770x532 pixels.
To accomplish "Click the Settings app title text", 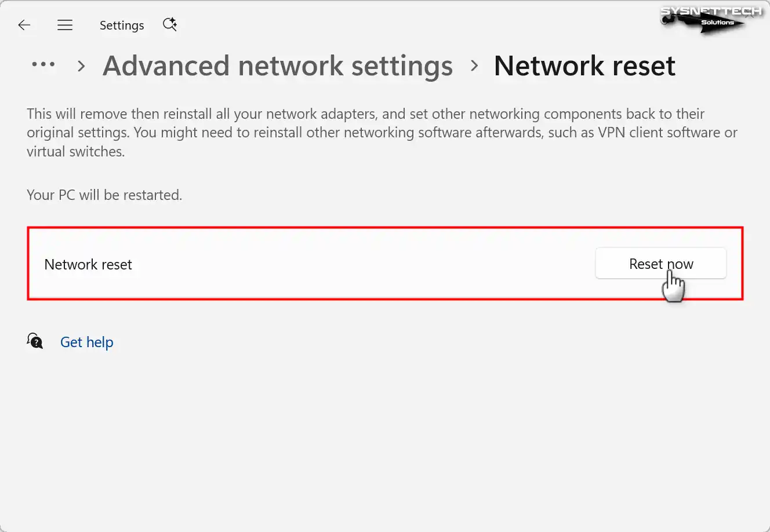I will point(122,25).
